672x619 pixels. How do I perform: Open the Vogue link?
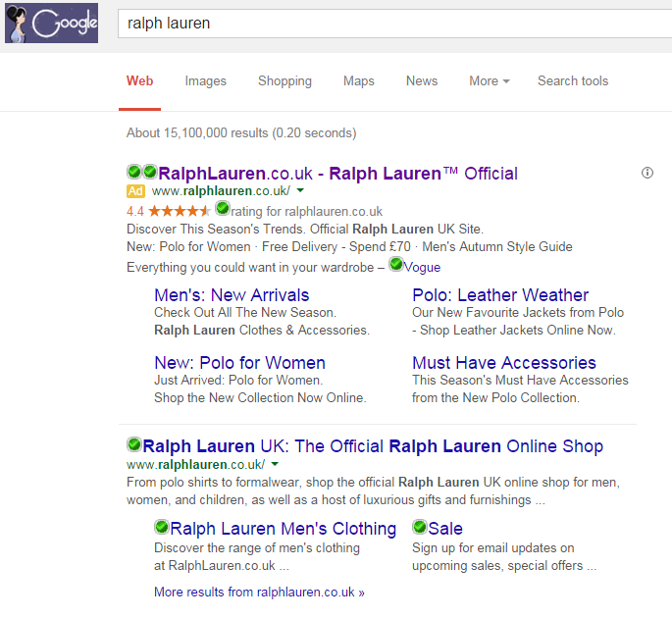pyautogui.click(x=422, y=268)
